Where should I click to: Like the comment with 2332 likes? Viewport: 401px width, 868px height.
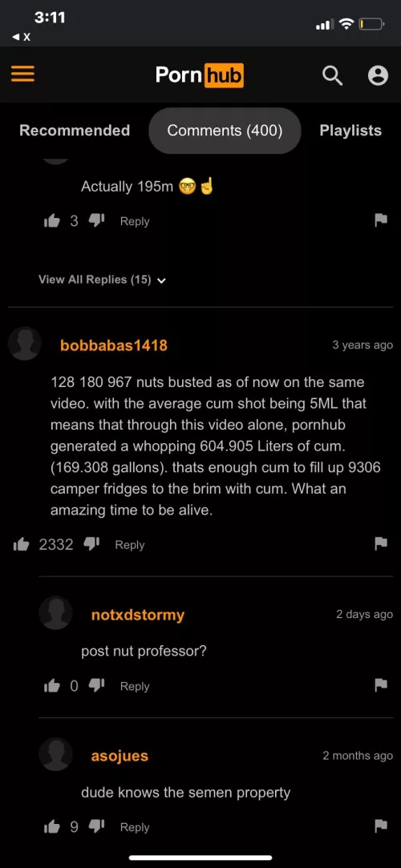click(x=21, y=545)
